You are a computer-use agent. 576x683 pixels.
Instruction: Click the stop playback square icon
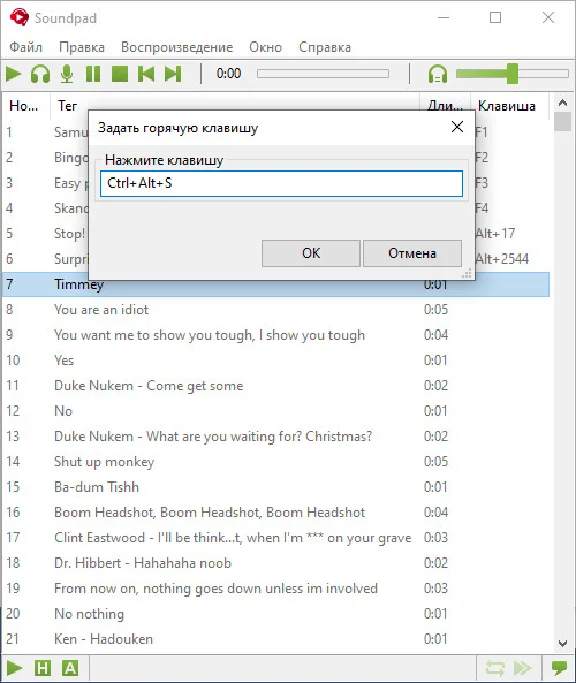(120, 74)
